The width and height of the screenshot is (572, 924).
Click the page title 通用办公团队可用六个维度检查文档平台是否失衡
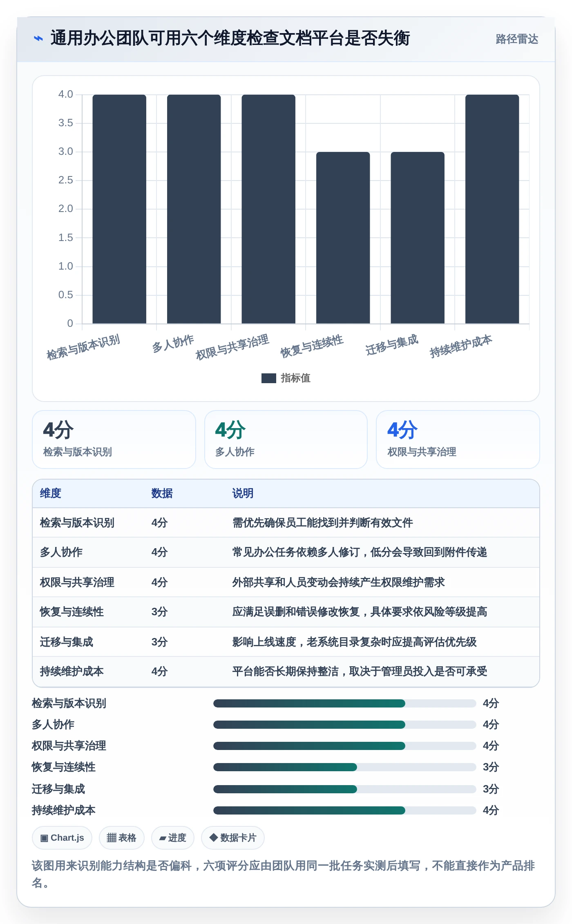pyautogui.click(x=230, y=38)
